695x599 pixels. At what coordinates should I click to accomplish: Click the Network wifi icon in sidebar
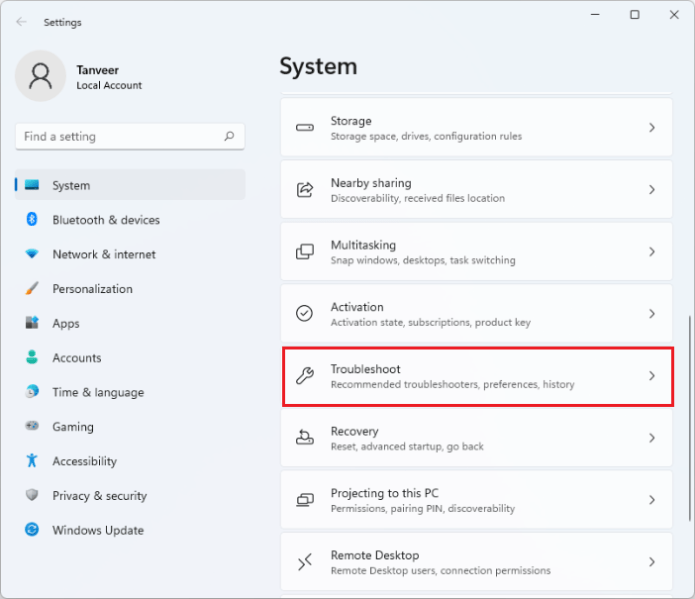click(32, 254)
